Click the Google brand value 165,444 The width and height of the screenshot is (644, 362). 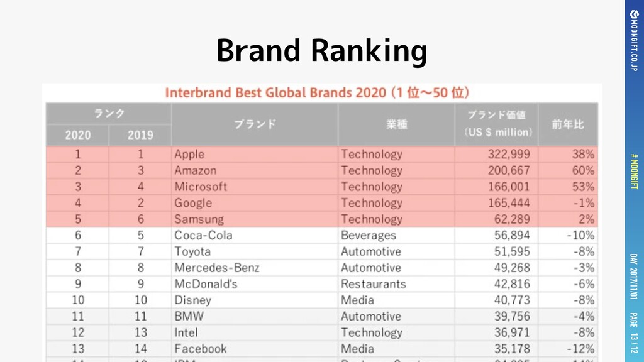point(509,203)
